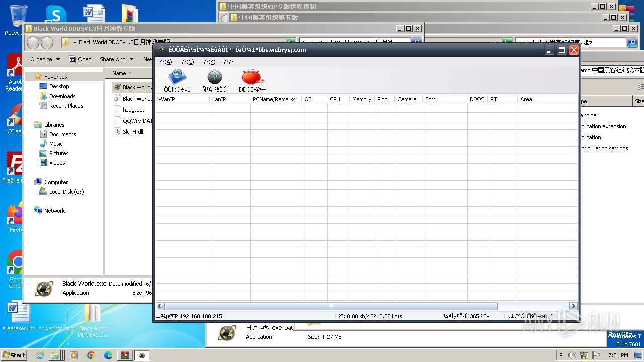Image resolution: width=644 pixels, height=362 pixels.
Task: Open Local Disk (C:)
Action: pyautogui.click(x=66, y=192)
